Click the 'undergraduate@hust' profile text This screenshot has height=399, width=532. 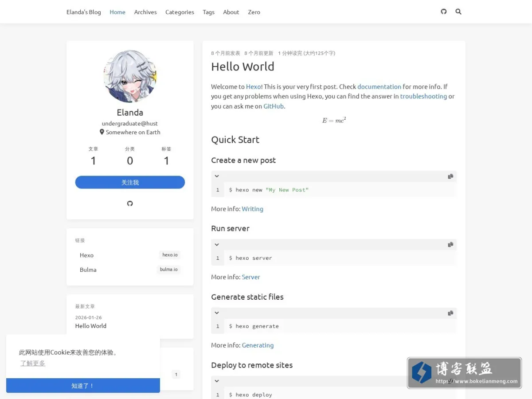130,123
